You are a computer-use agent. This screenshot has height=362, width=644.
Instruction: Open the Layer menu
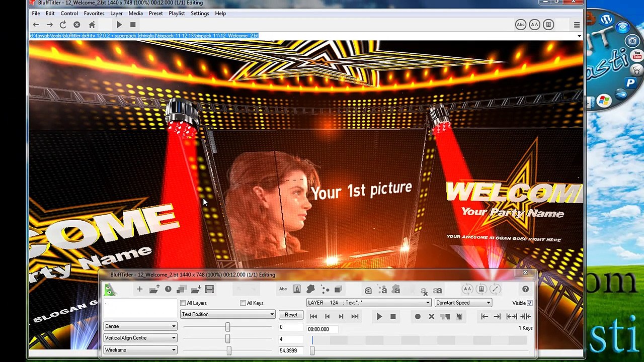(x=116, y=14)
